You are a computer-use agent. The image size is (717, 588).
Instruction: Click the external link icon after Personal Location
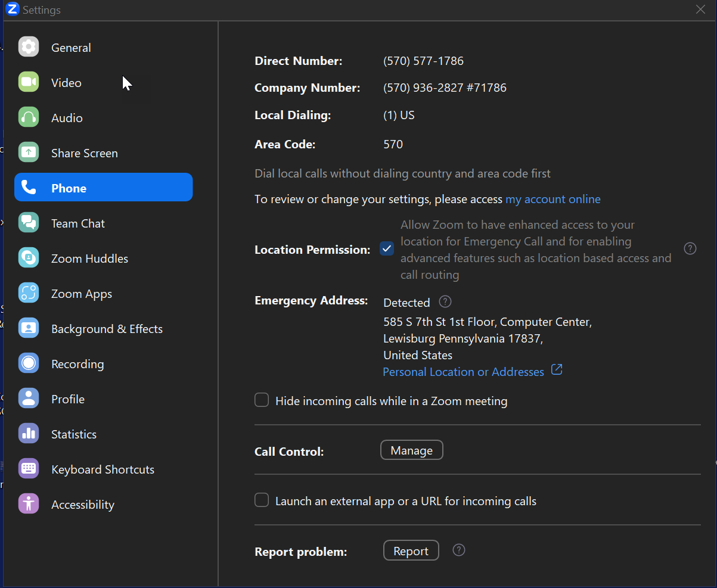click(x=557, y=370)
